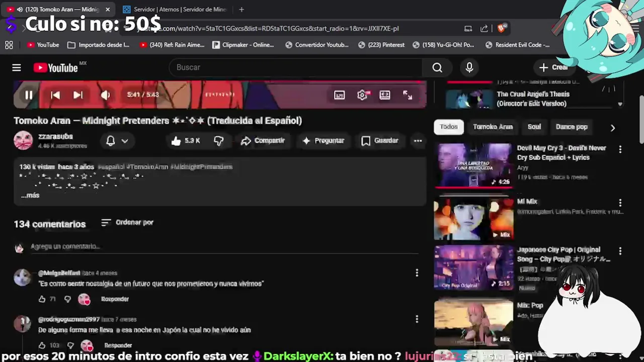Open options menu for @MaigaBelfant comment
Screen dimensions: 644x362
(x=417, y=273)
